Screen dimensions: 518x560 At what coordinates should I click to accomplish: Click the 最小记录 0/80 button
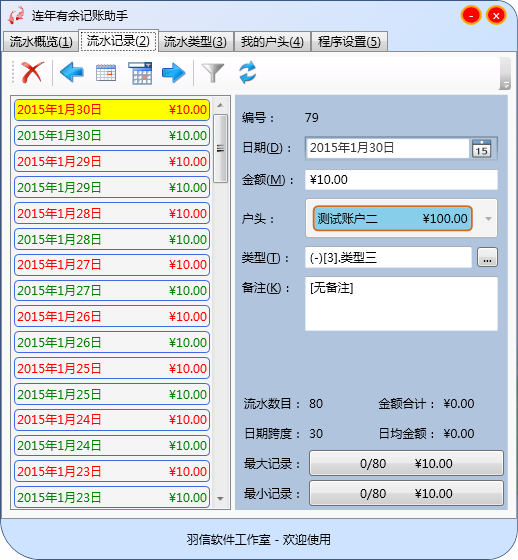(406, 493)
